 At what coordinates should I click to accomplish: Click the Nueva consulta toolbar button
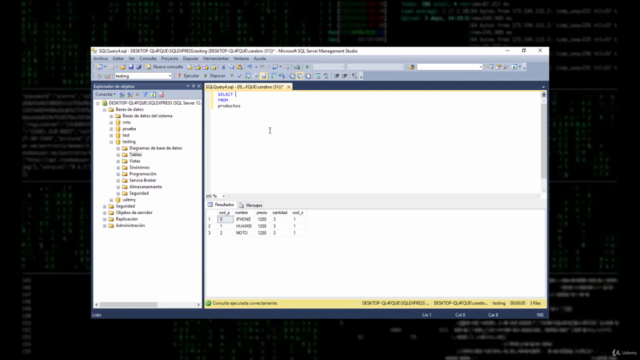[164, 67]
